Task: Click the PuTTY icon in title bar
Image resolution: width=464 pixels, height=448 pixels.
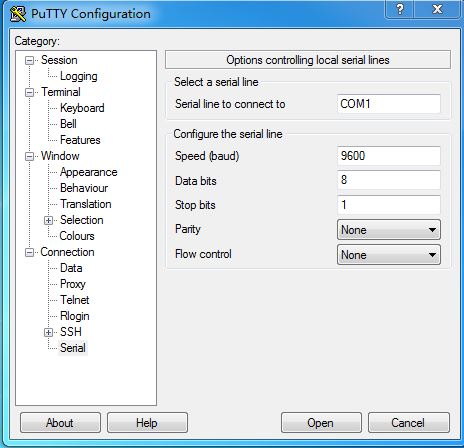Action: [x=18, y=14]
